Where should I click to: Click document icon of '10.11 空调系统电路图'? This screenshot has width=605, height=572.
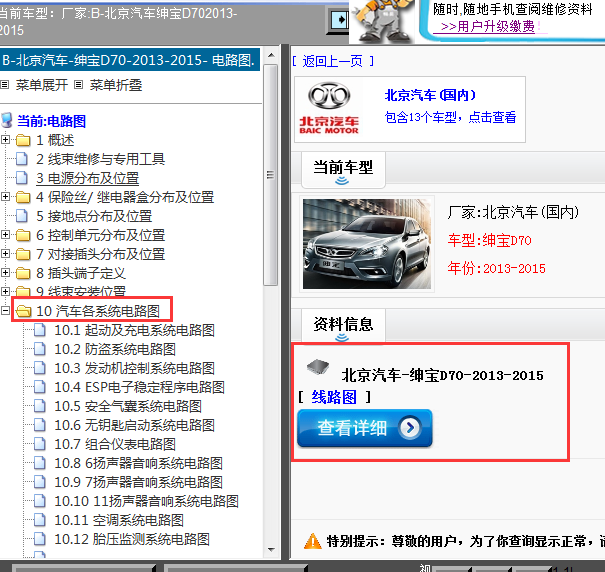click(x=40, y=520)
